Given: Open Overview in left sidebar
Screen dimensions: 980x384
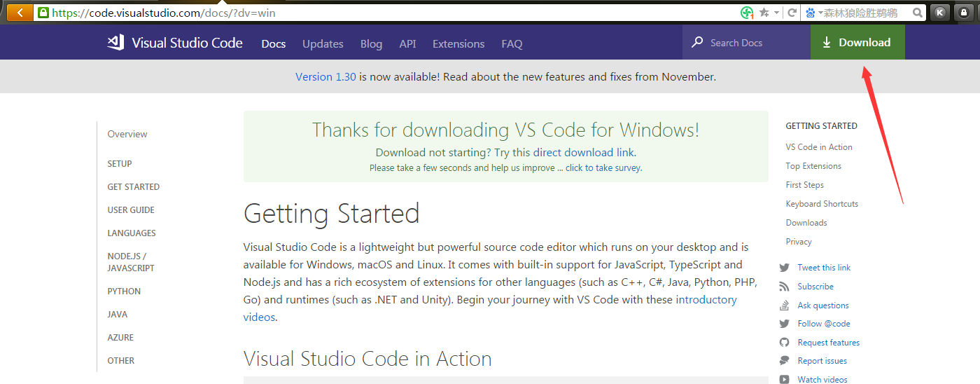Looking at the screenshot, I should tap(127, 134).
